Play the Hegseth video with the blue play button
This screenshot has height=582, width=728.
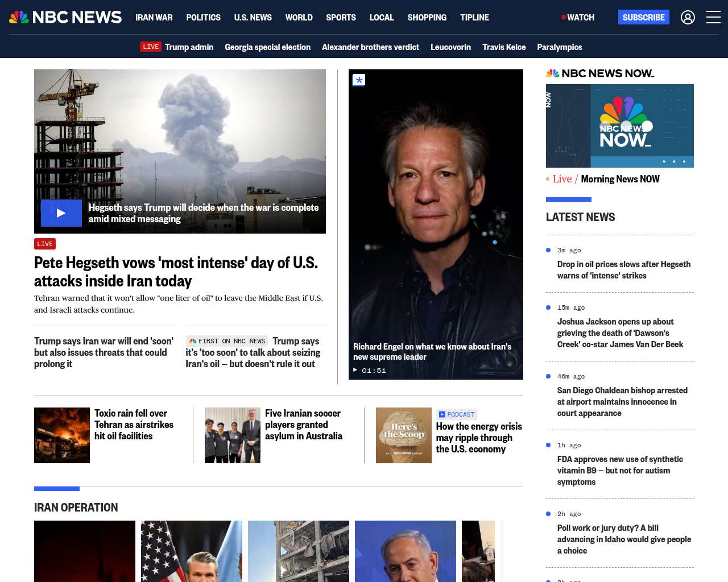[61, 213]
